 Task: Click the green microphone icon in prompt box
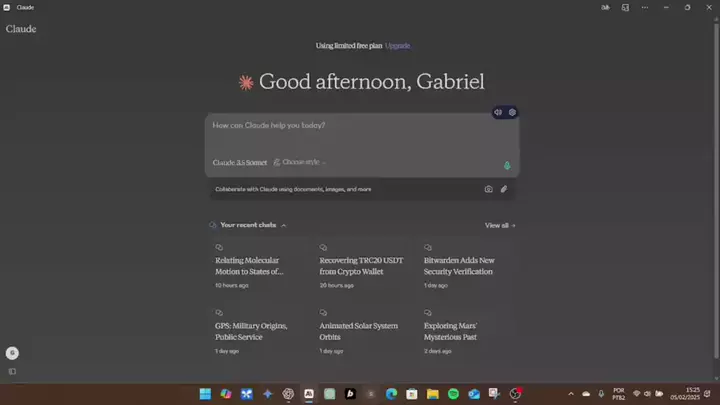point(507,165)
